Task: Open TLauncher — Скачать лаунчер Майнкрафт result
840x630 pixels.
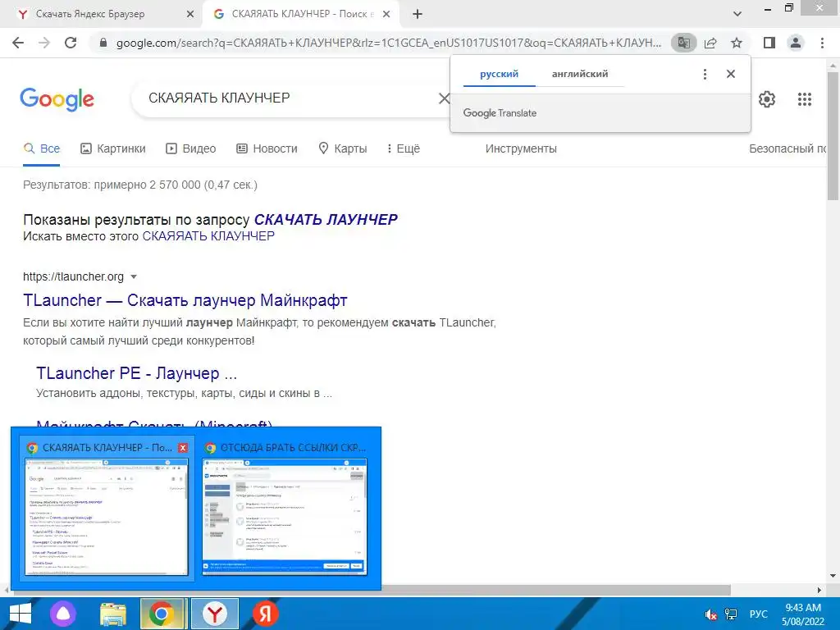Action: pyautogui.click(x=185, y=300)
